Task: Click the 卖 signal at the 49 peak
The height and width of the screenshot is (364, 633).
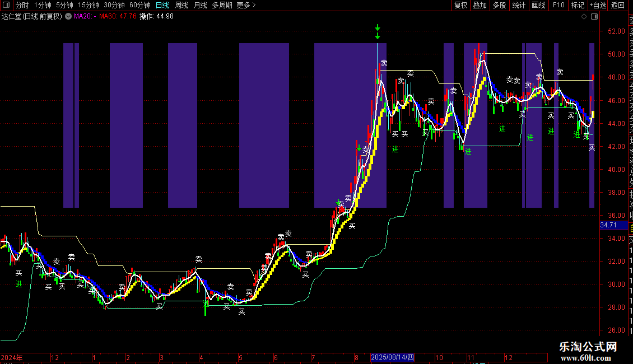Action: click(x=384, y=63)
